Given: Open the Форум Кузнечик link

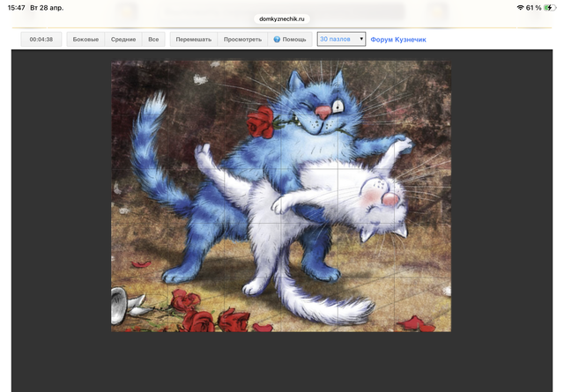Looking at the screenshot, I should 398,40.
